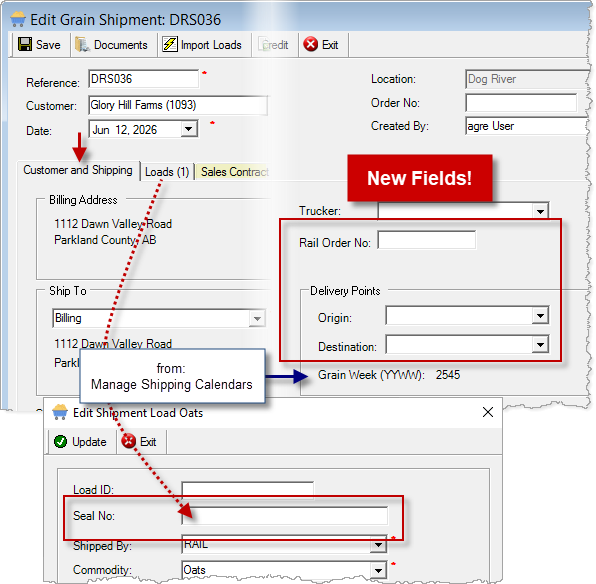Click the Rail Order No input field
This screenshot has height=584, width=596.
[x=426, y=240]
